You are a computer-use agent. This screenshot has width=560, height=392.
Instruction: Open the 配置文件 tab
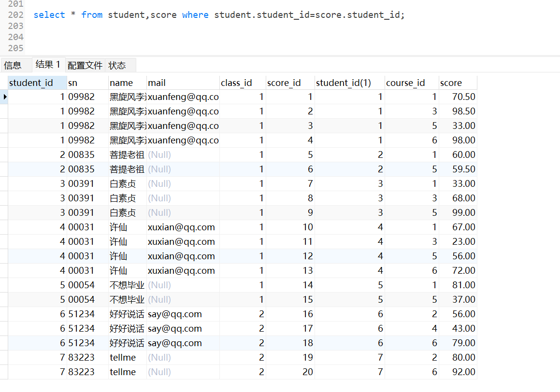(85, 65)
